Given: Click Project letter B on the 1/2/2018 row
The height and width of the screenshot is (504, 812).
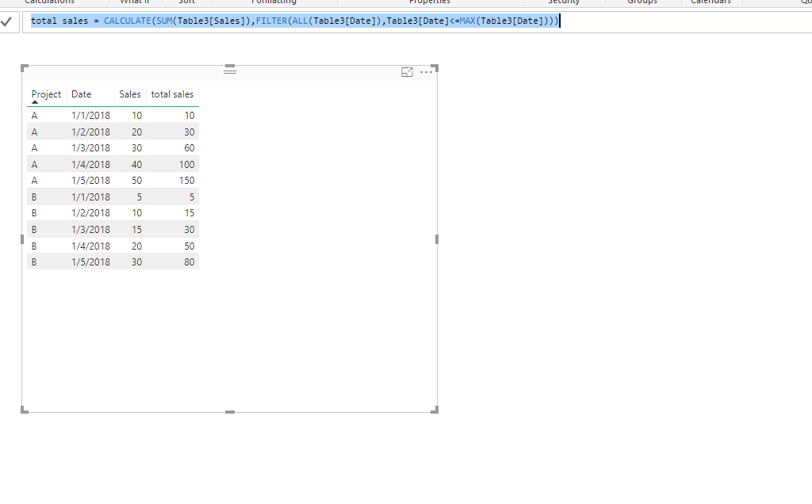Looking at the screenshot, I should click(x=34, y=213).
